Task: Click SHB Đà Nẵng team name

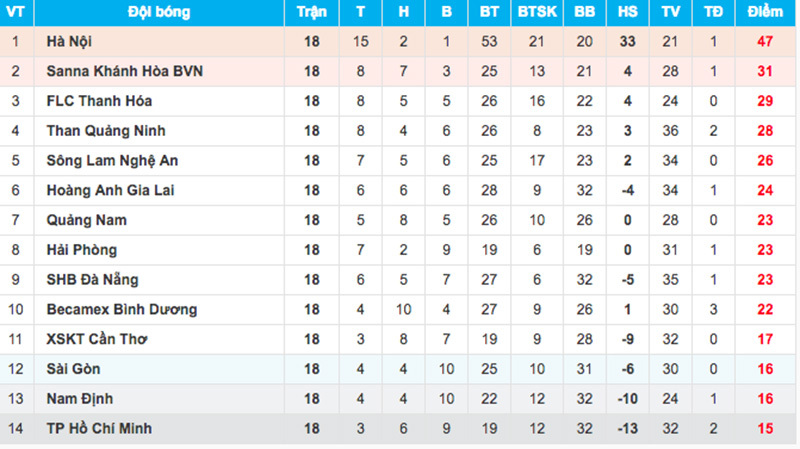Action: [x=93, y=280]
